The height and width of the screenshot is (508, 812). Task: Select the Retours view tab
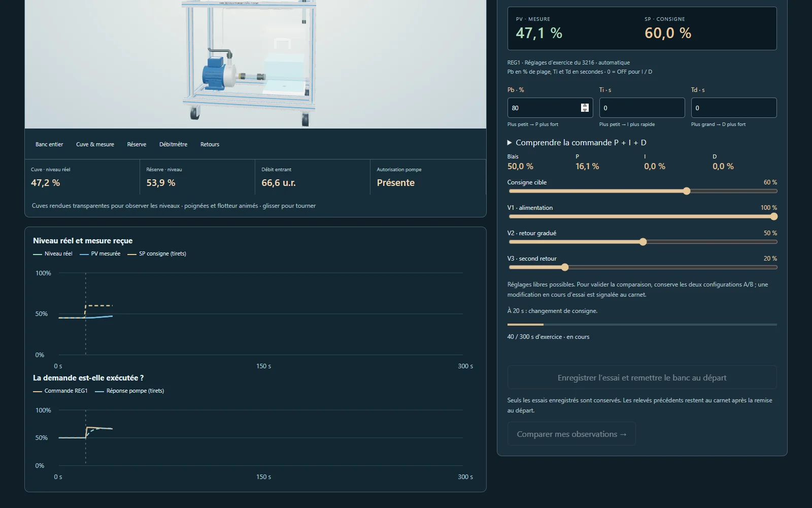point(210,144)
